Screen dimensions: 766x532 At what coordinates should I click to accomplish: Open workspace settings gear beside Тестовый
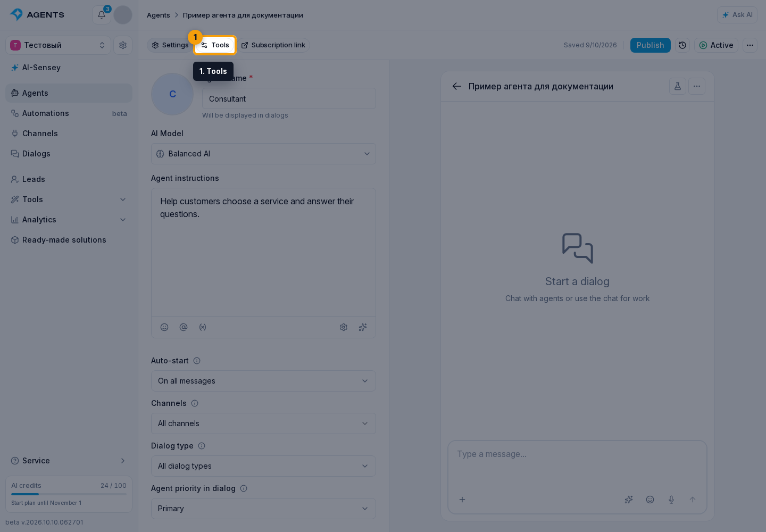coord(123,45)
